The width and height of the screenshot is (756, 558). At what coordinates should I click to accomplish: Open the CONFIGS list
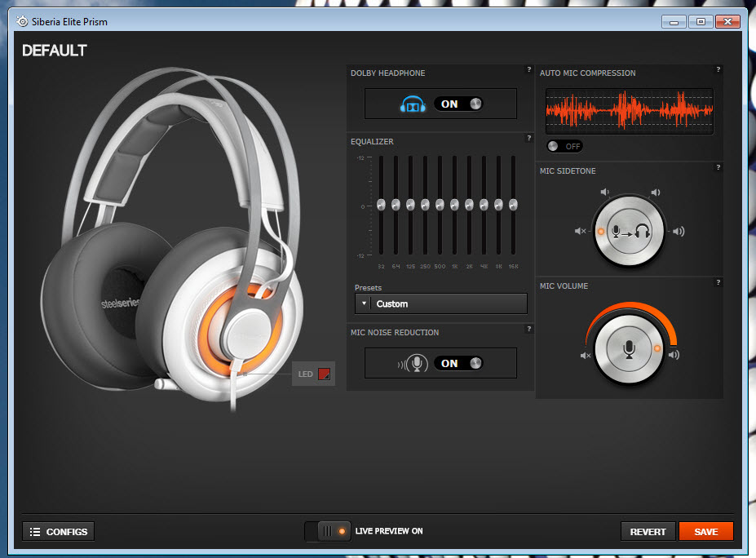point(59,531)
